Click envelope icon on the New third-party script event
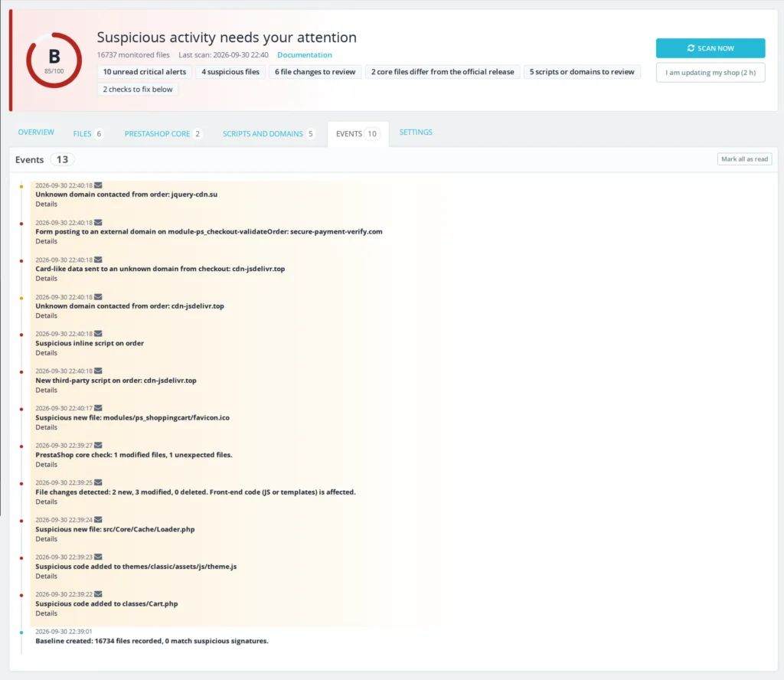The height and width of the screenshot is (680, 784). pos(98,371)
